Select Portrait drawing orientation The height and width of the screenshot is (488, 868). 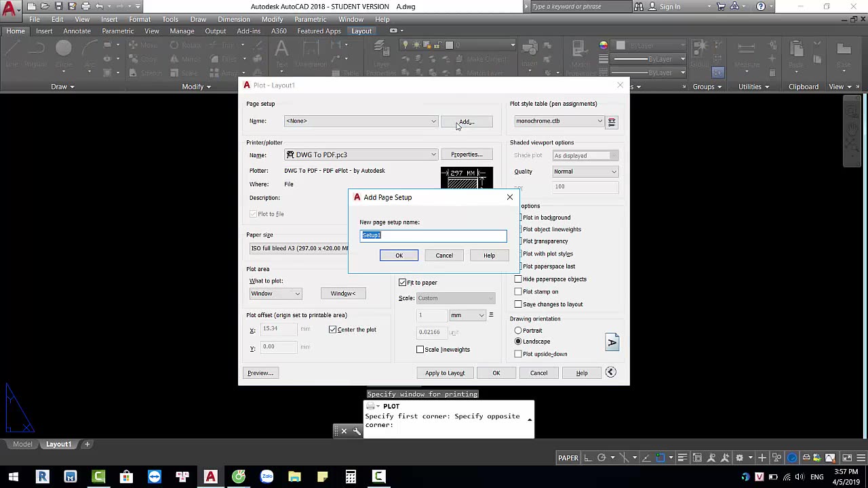(518, 331)
